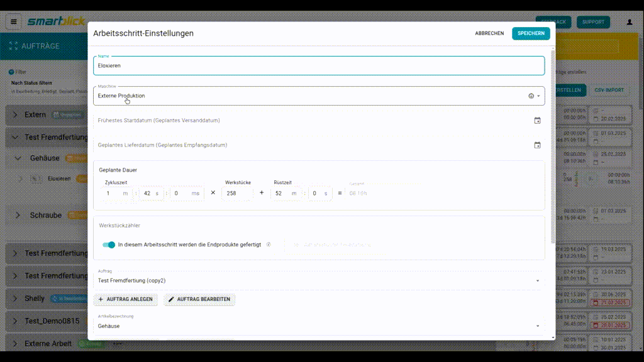This screenshot has width=644, height=362.
Task: Expand the Schraube tree item
Action: pyautogui.click(x=18, y=215)
